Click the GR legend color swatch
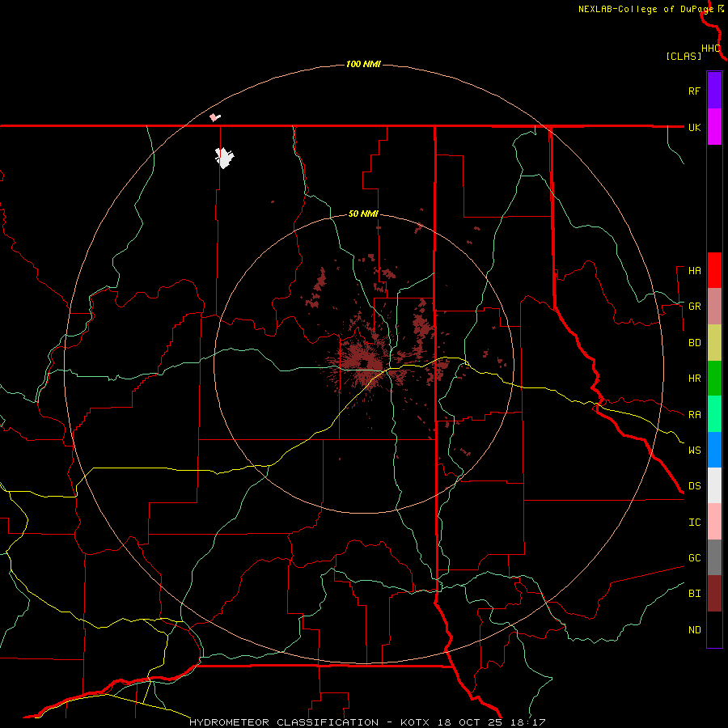728x728 pixels. coord(714,307)
